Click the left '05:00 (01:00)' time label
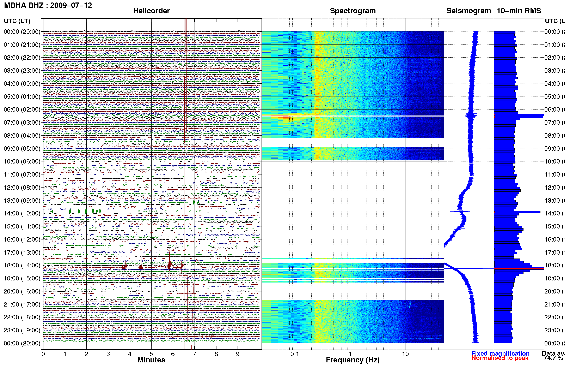588x368 pixels. [x=22, y=97]
